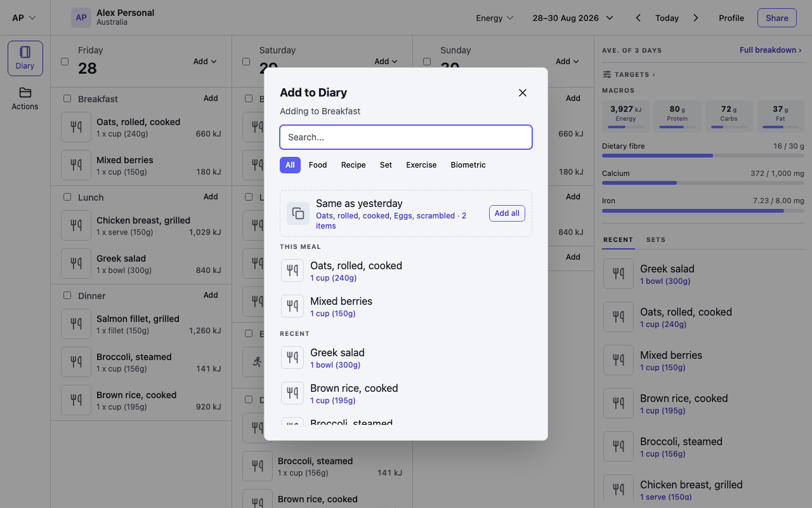The image size is (812, 508).
Task: Tick the Friday Dinner checkbox
Action: point(67,295)
